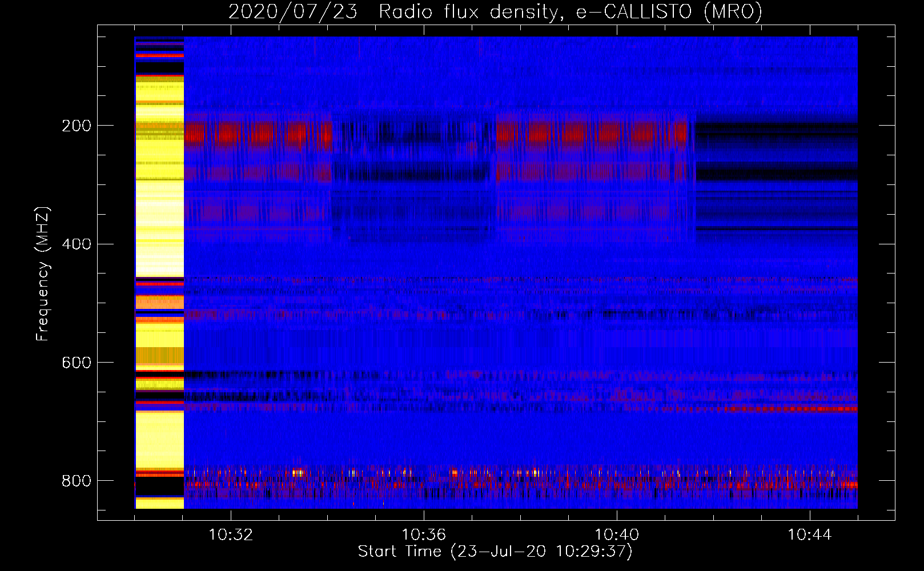The height and width of the screenshot is (571, 924).
Task: Click the 10:32 time tick label
Action: 231,535
